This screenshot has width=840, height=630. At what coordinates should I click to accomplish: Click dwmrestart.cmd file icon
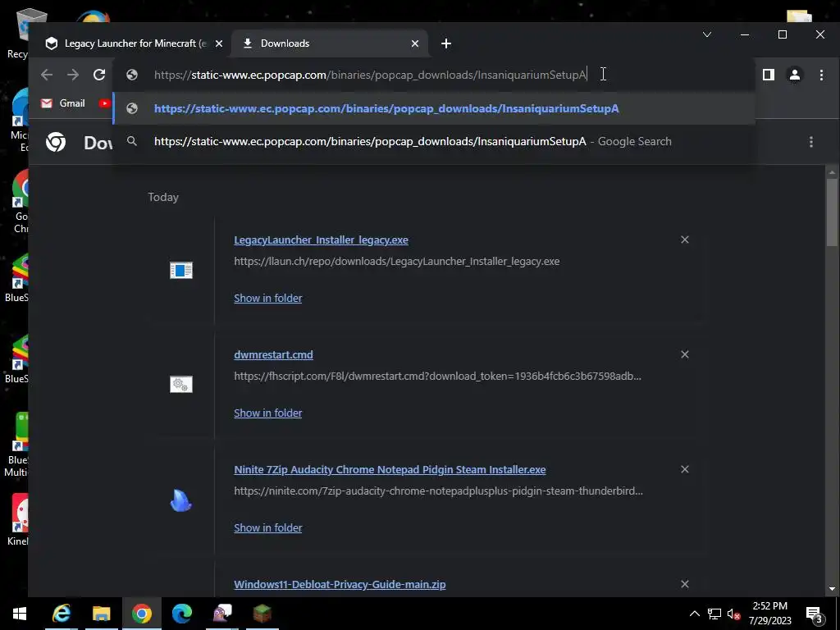point(181,384)
